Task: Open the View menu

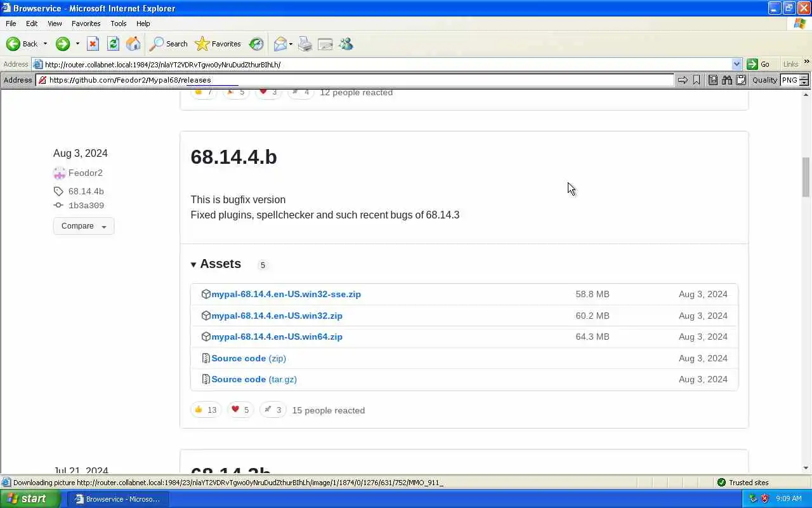Action: pos(55,23)
